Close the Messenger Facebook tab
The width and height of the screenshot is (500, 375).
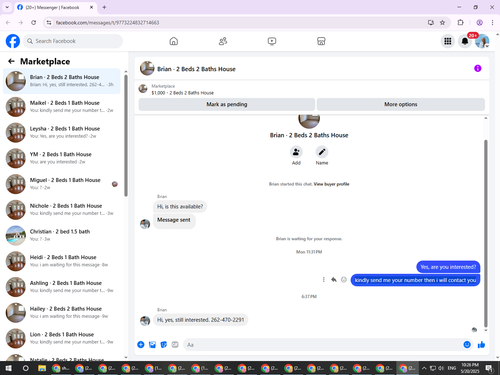tap(91, 7)
